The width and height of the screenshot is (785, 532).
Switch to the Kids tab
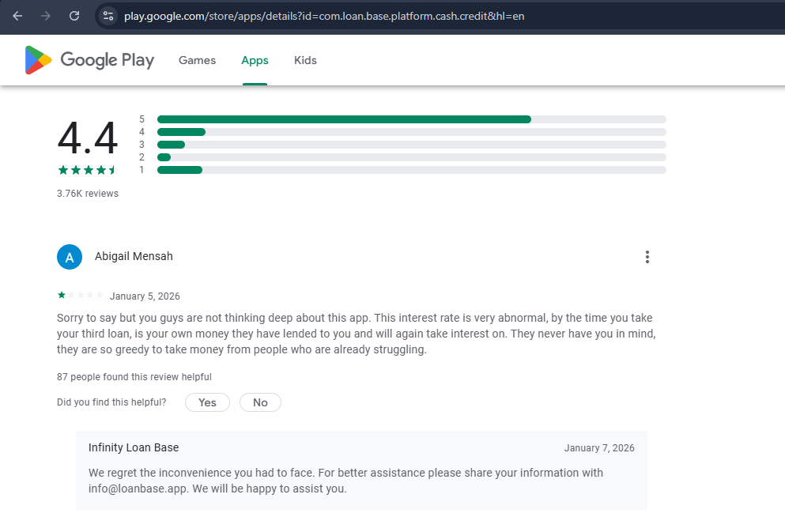click(x=305, y=60)
